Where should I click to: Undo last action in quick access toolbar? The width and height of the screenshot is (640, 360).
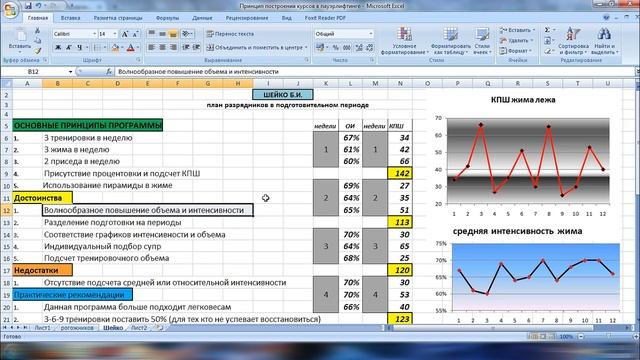[39, 6]
